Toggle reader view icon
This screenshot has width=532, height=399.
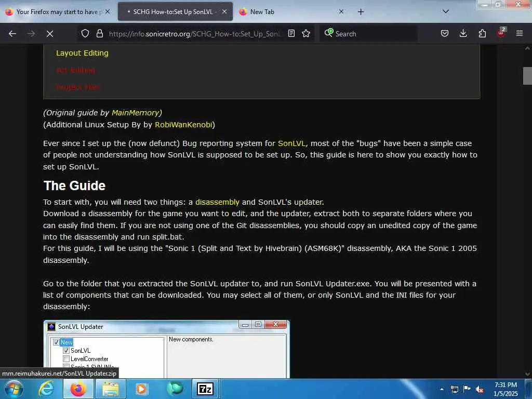pos(291,33)
